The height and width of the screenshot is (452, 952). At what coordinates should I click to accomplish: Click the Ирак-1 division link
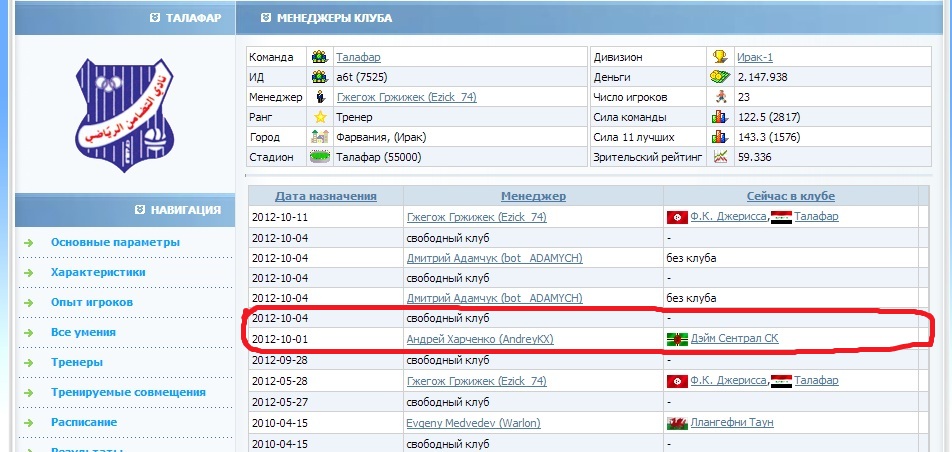coord(757,57)
